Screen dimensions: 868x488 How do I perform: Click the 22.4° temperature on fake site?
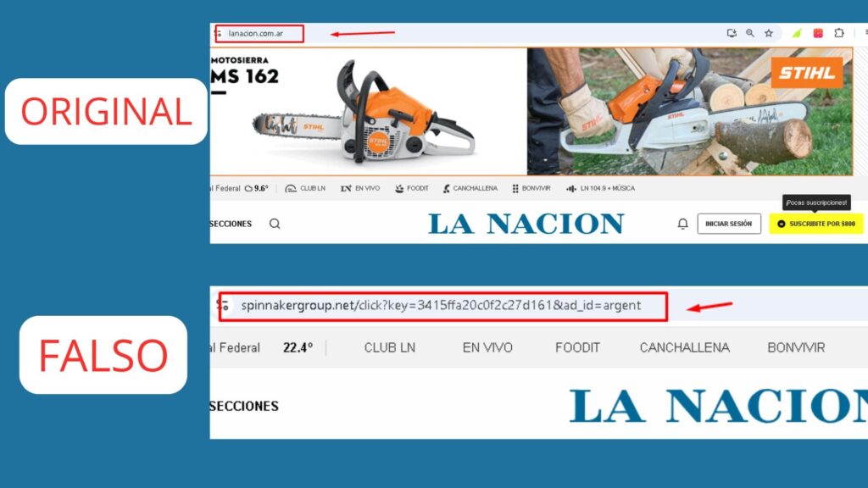(298, 347)
